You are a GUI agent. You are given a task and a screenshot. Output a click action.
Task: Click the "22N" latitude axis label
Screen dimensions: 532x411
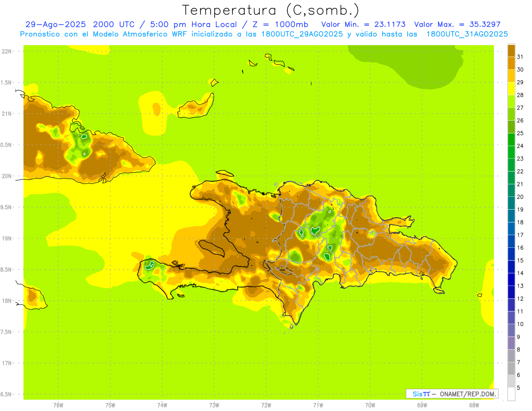pos(7,51)
